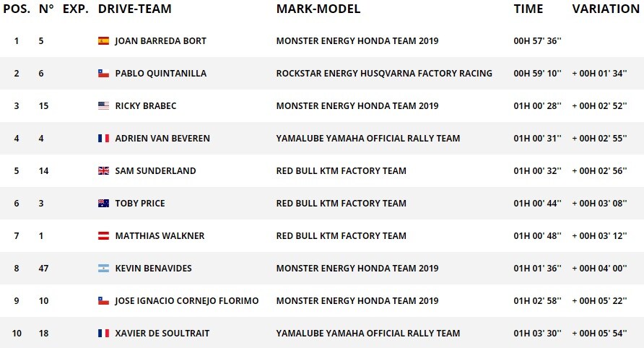The height and width of the screenshot is (348, 644).
Task: Click the Argentine flag by Kevin Benavides
Action: point(103,268)
